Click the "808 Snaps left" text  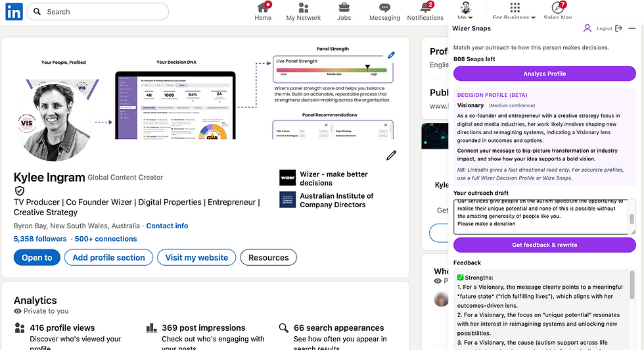(x=474, y=59)
